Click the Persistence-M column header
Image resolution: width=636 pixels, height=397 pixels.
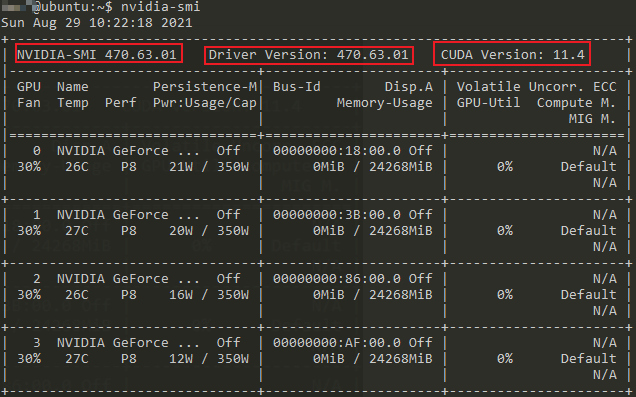point(205,86)
